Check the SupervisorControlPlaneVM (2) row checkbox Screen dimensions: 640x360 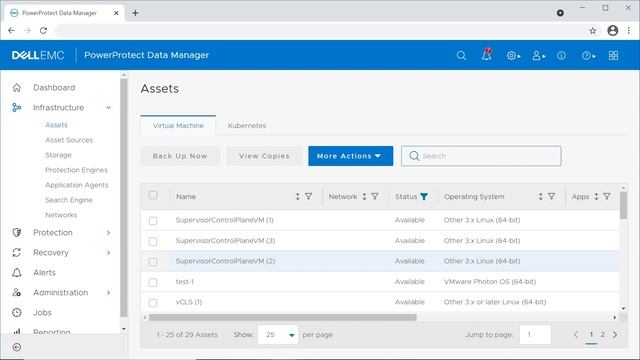[153, 262]
